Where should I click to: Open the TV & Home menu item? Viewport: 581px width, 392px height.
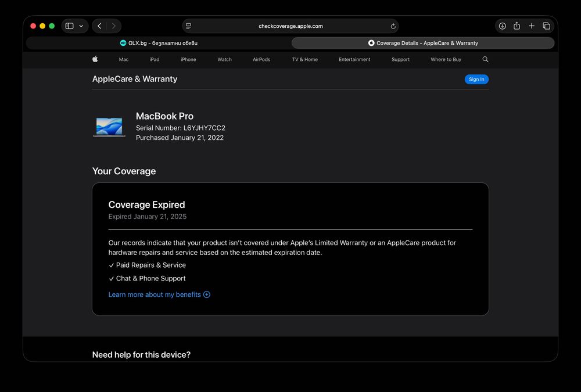click(x=305, y=59)
